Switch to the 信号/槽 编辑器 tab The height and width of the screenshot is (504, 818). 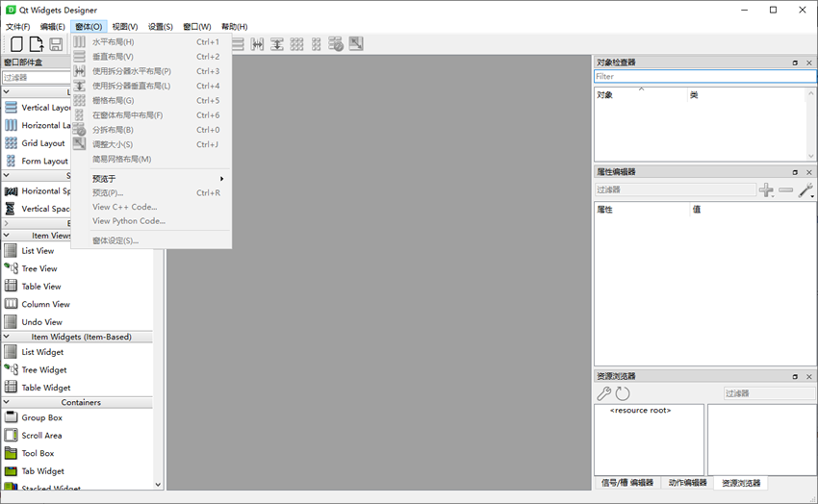627,483
